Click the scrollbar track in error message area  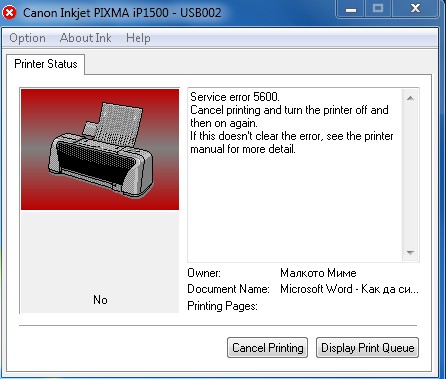coord(410,175)
